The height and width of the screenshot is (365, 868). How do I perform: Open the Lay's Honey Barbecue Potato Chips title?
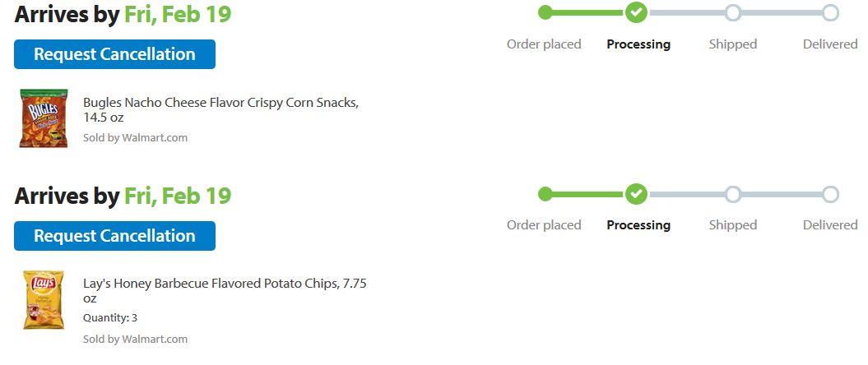(225, 291)
